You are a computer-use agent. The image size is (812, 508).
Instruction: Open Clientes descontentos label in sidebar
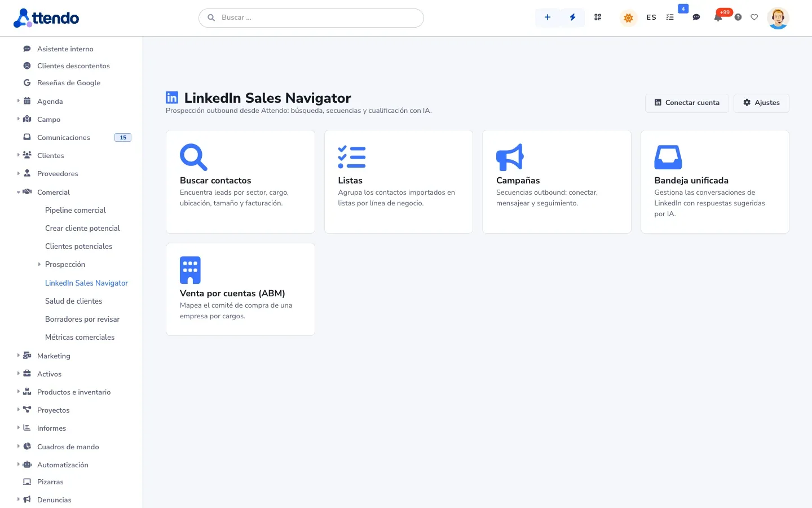click(x=73, y=66)
